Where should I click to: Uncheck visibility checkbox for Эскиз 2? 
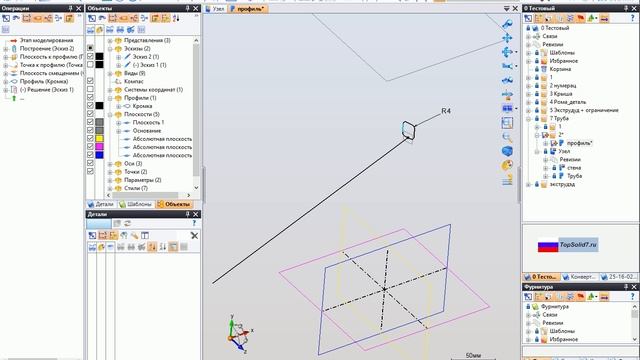pos(90,56)
